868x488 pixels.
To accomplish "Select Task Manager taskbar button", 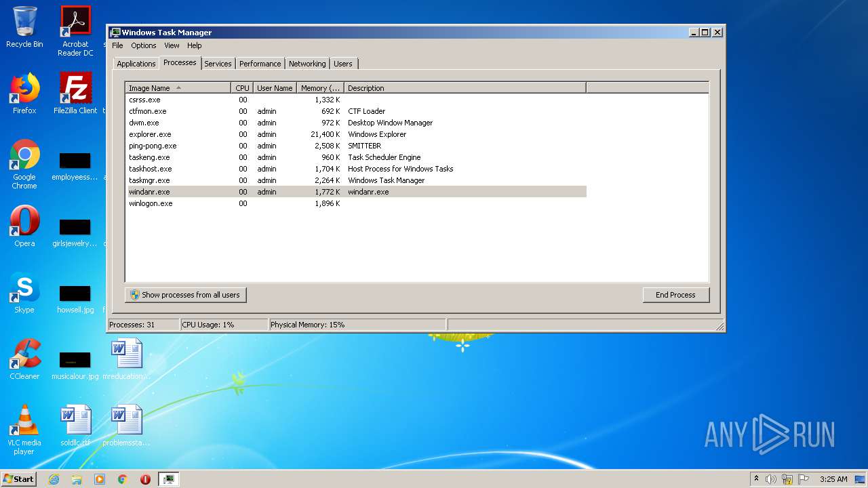I will click(x=168, y=479).
